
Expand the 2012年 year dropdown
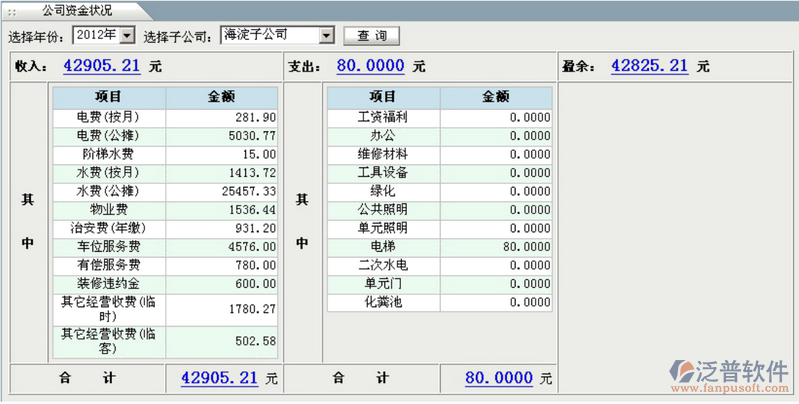tap(126, 36)
